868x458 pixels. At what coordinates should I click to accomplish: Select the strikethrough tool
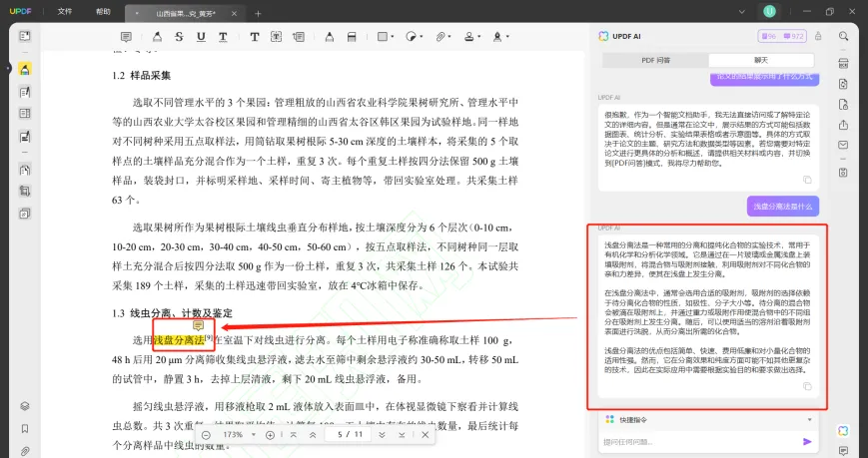coord(179,37)
